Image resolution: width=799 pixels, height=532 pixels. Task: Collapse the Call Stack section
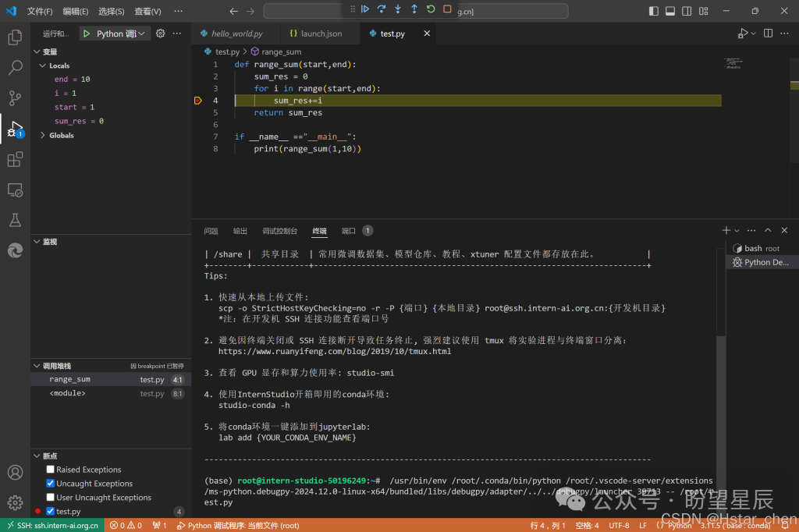point(37,366)
